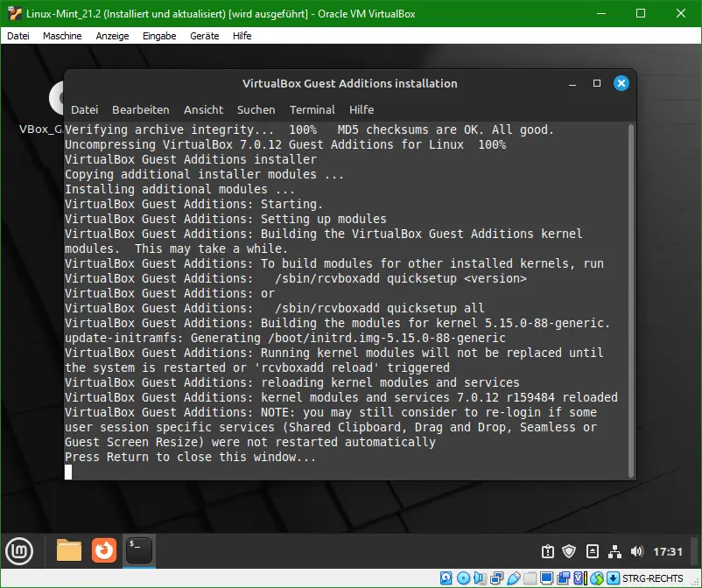This screenshot has height=588, width=702.
Task: Click the USB devices indicator
Action: pyautogui.click(x=514, y=578)
